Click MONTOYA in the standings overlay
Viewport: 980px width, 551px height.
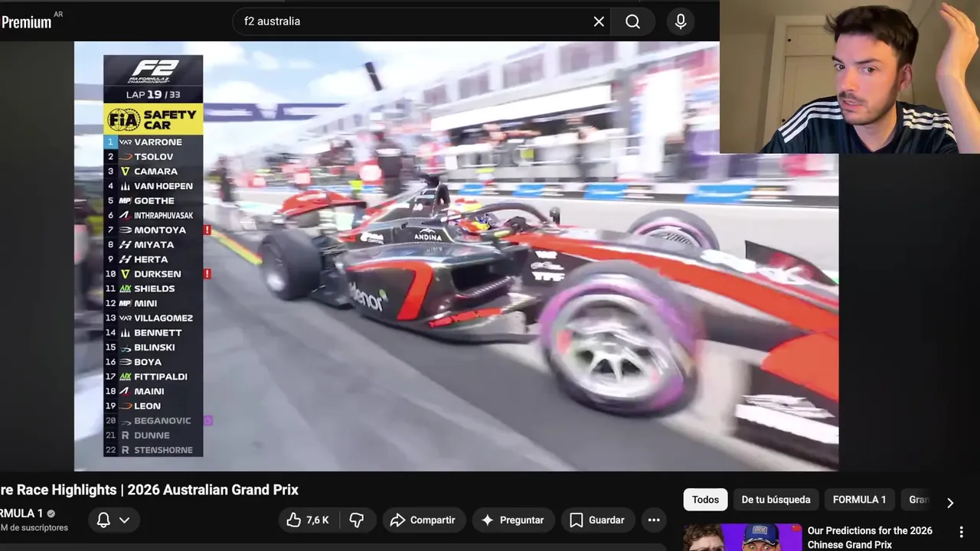pyautogui.click(x=160, y=230)
